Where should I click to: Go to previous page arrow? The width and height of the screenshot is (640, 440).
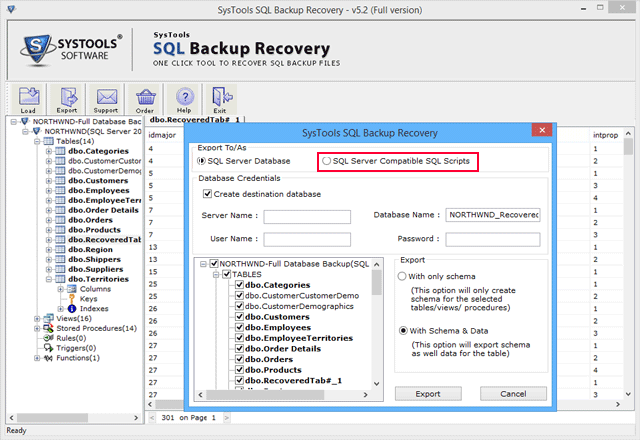[x=152, y=418]
